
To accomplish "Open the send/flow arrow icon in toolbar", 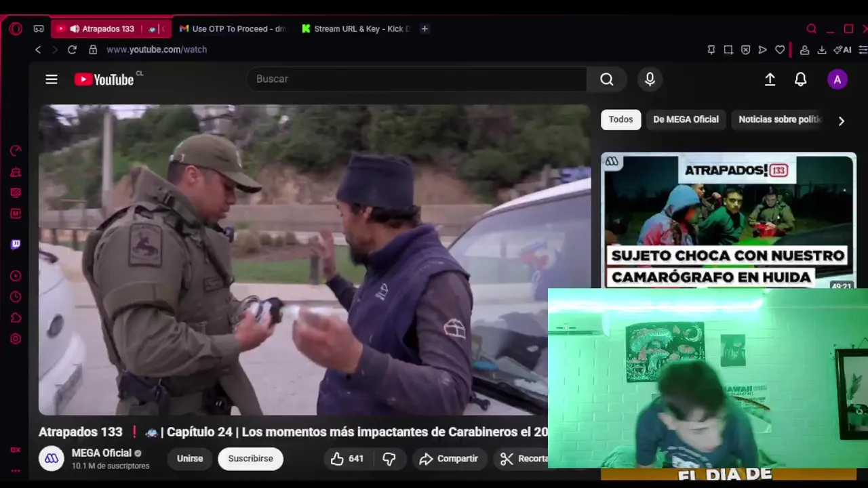I will 762,49.
